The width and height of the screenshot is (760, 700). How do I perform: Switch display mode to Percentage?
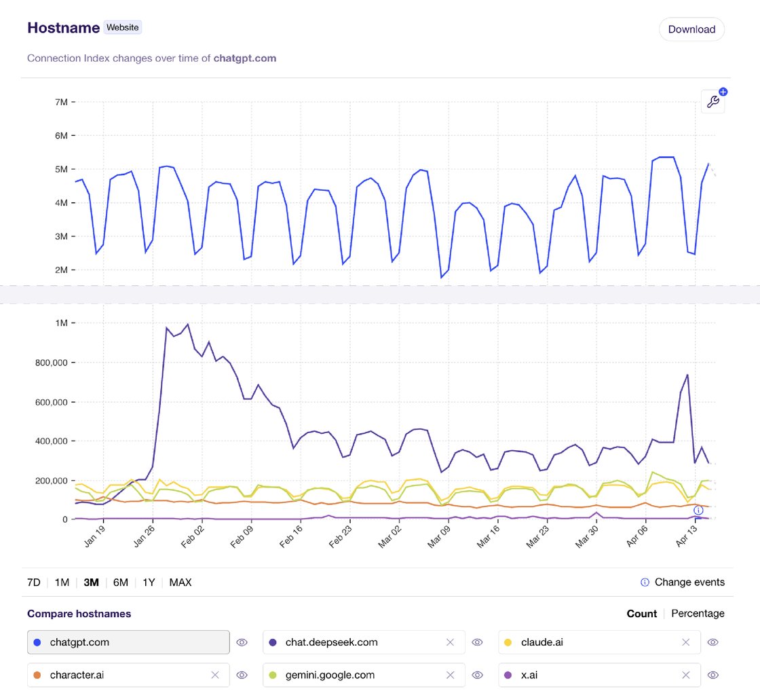click(x=698, y=613)
